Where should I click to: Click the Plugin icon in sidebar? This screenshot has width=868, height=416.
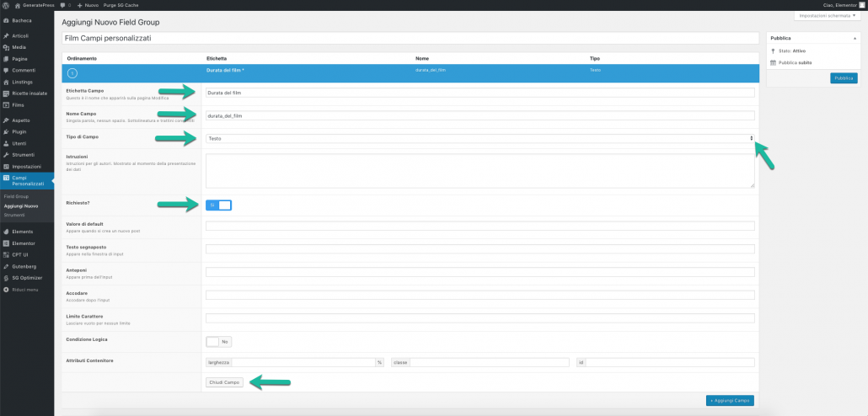pyautogui.click(x=6, y=132)
